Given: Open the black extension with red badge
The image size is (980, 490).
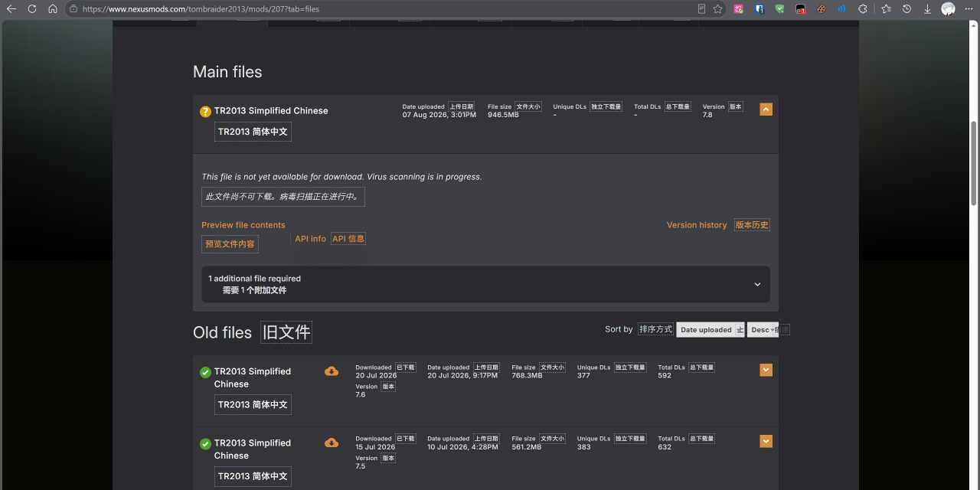Looking at the screenshot, I should [x=801, y=9].
